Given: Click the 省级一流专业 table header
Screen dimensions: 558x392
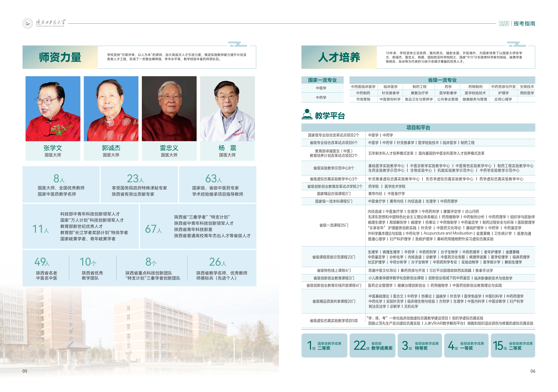Looking at the screenshot, I should pyautogui.click(x=442, y=80).
